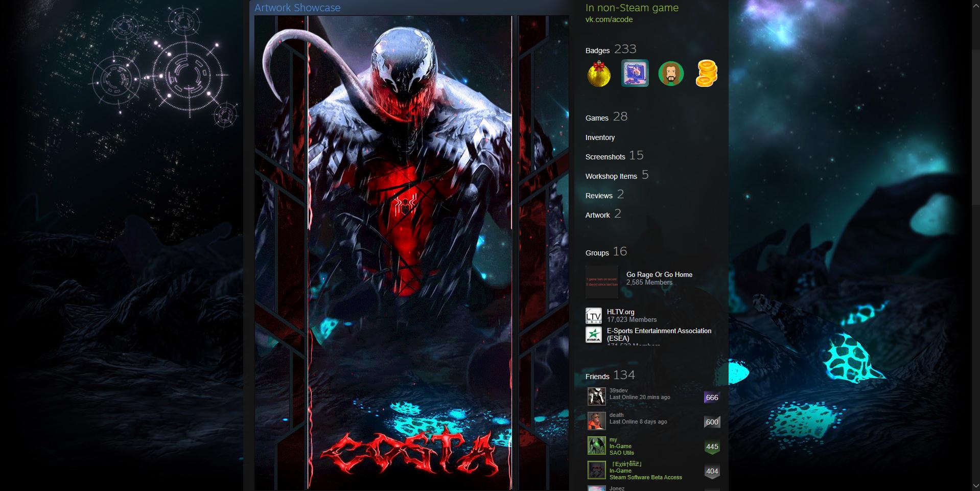980x491 pixels.
Task: Open friend death's avatar
Action: [x=596, y=421]
